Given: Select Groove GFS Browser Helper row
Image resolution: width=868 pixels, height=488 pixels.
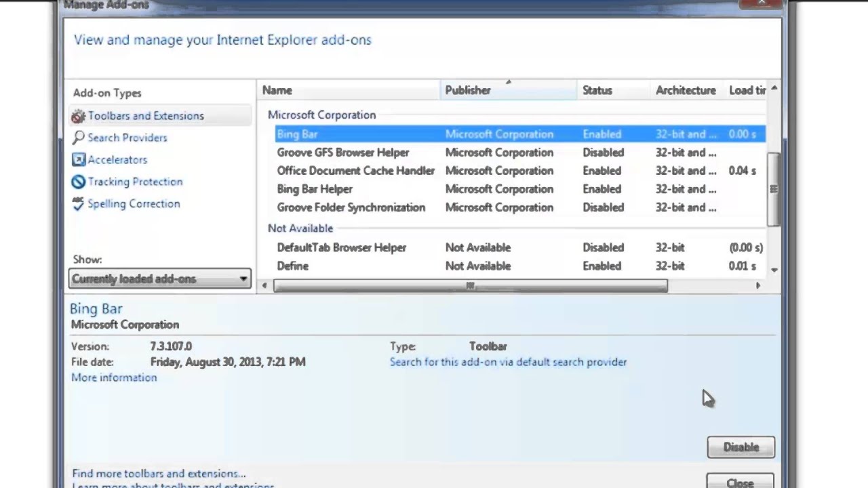Looking at the screenshot, I should coord(520,152).
